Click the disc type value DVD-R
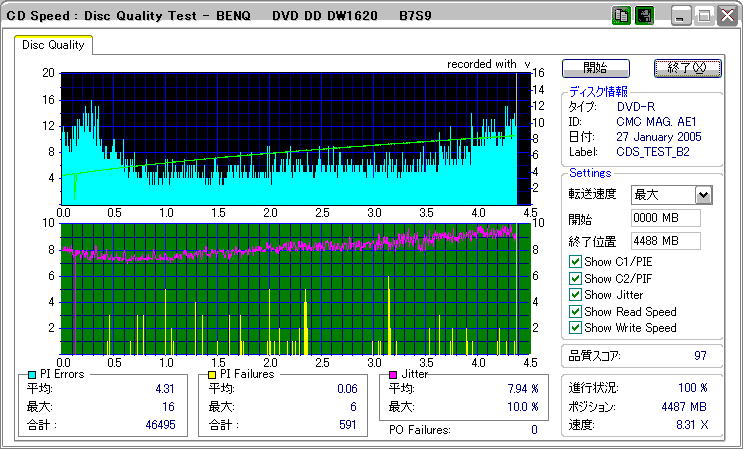 click(636, 106)
